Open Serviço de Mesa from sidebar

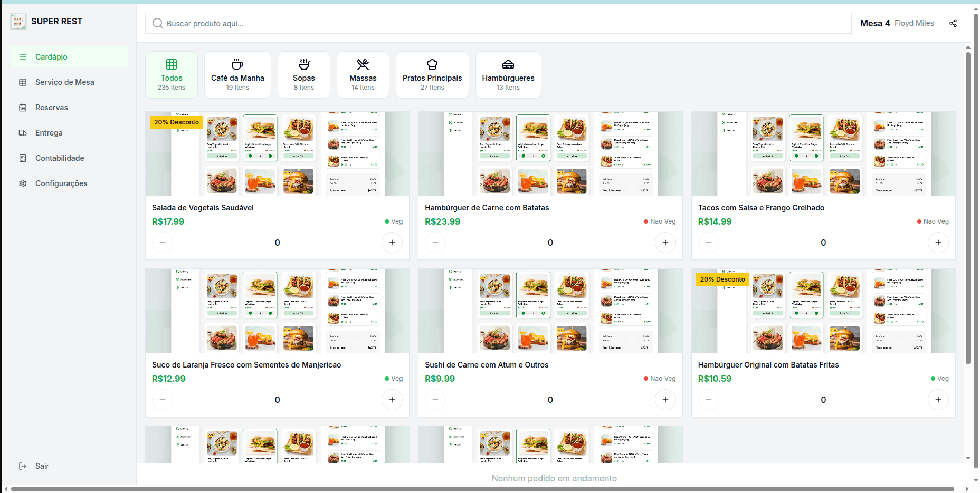64,82
